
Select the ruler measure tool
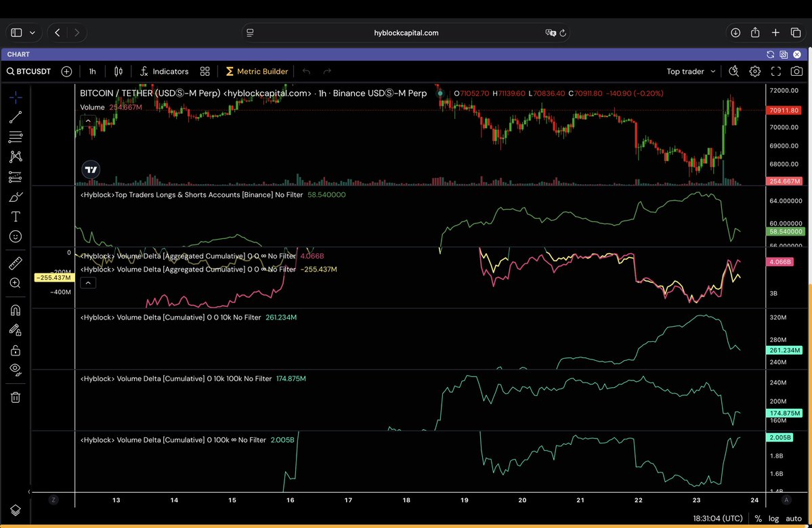16,263
